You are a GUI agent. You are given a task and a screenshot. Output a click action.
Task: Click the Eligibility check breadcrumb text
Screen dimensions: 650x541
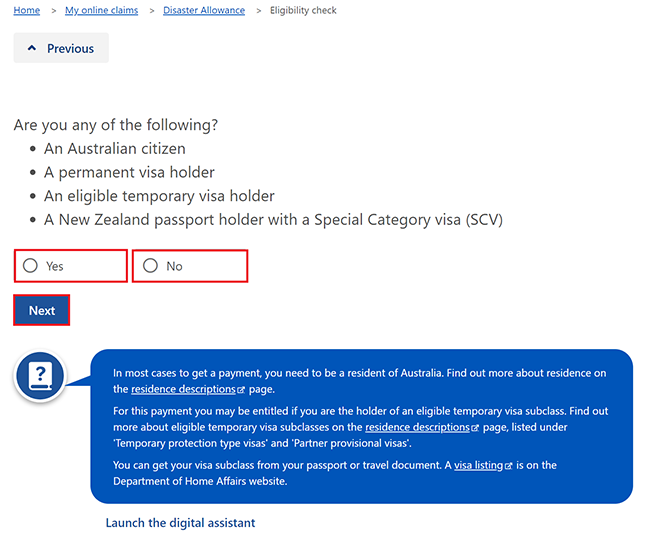(303, 10)
